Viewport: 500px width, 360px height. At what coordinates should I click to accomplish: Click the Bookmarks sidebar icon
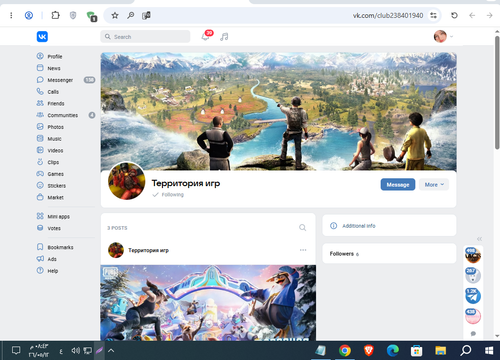[40, 247]
